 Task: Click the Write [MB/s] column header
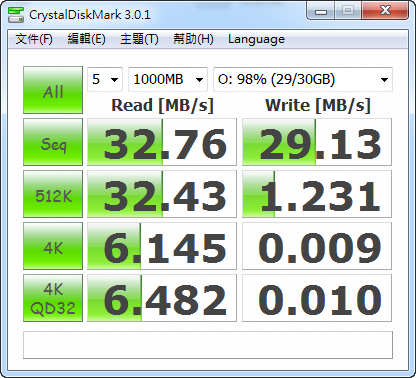(x=318, y=106)
